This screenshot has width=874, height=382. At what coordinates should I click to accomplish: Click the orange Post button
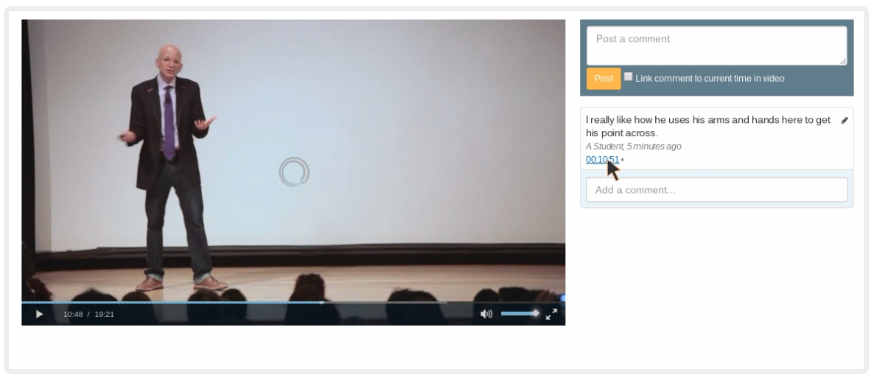[x=604, y=79]
